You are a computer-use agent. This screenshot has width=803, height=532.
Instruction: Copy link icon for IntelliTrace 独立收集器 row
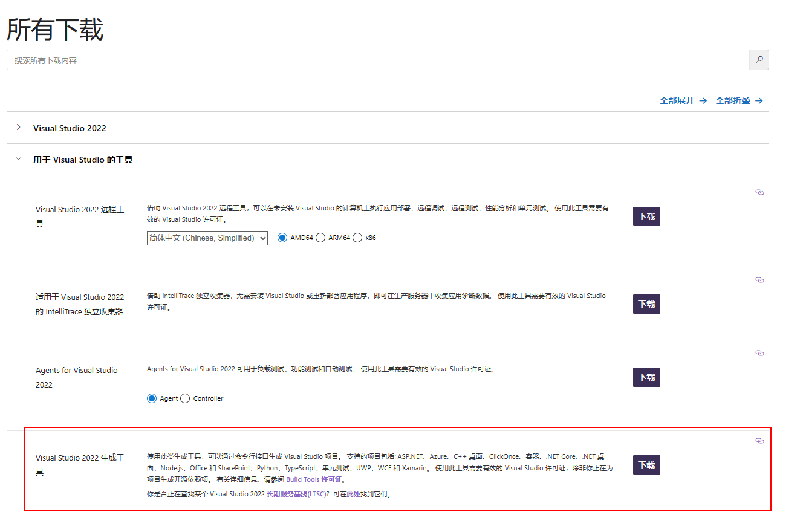tap(760, 280)
